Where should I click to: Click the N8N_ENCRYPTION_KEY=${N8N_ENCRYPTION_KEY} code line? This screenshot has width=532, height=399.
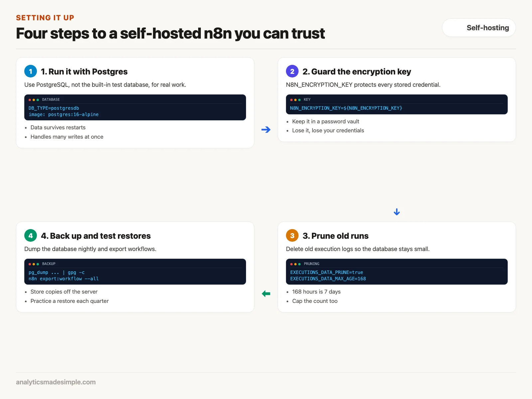pyautogui.click(x=346, y=108)
